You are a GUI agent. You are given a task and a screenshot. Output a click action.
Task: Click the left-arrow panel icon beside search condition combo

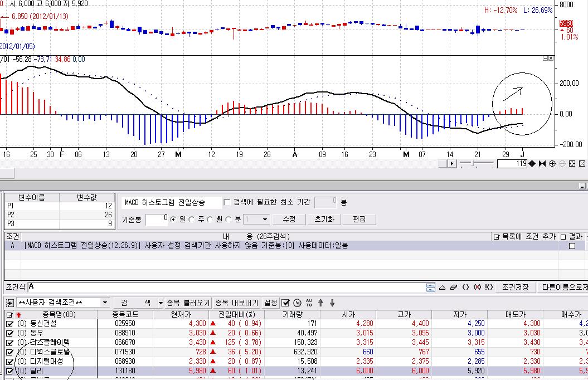[9, 303]
